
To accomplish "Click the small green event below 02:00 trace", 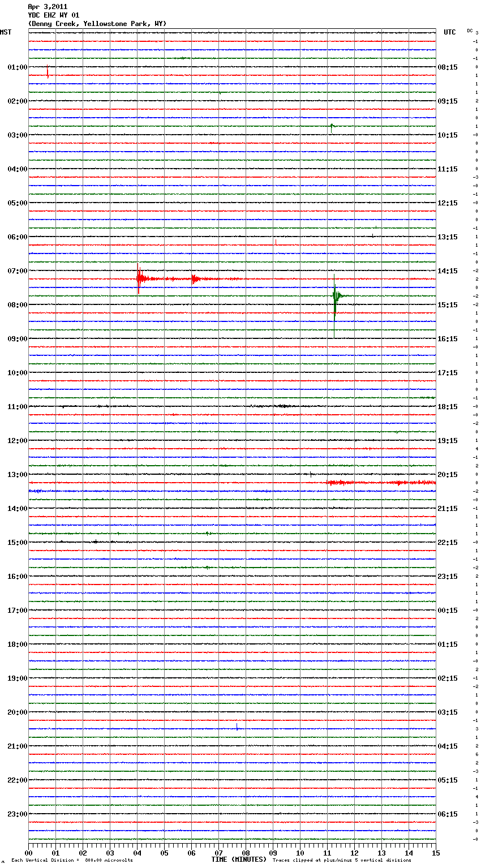I will click(332, 127).
